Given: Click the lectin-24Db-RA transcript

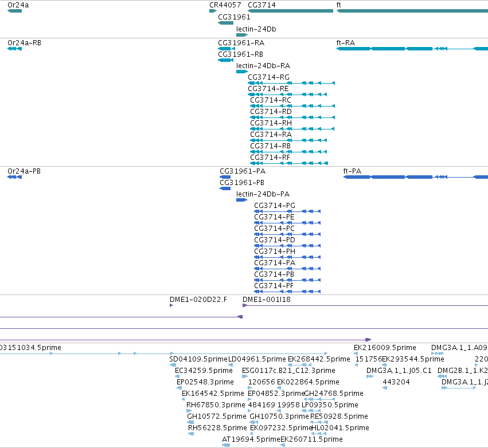Looking at the screenshot, I should [242, 72].
